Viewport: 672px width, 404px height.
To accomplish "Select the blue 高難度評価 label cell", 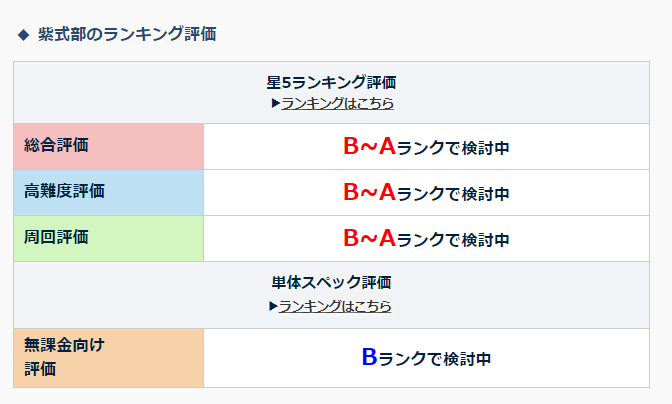I will [x=108, y=192].
